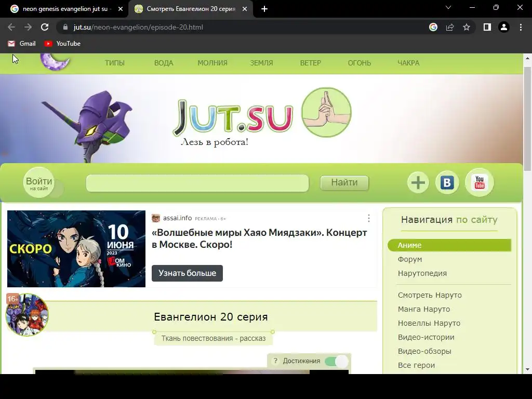Focus the site search field
The width and height of the screenshot is (532, 399).
pos(197,183)
